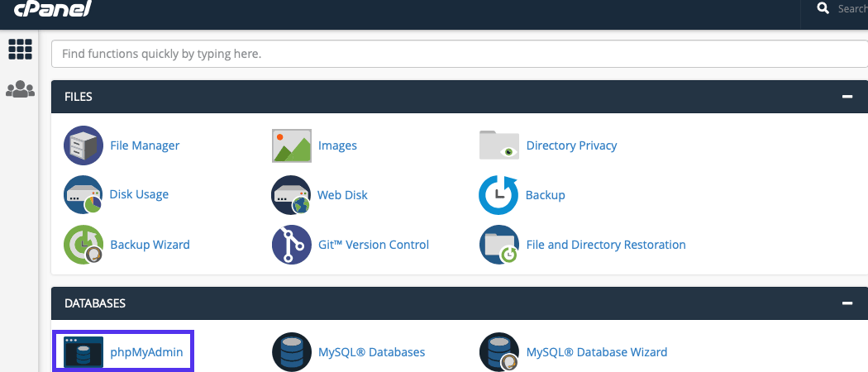The width and height of the screenshot is (868, 372).
Task: Open the phpMyAdmin icon
Action: point(83,352)
